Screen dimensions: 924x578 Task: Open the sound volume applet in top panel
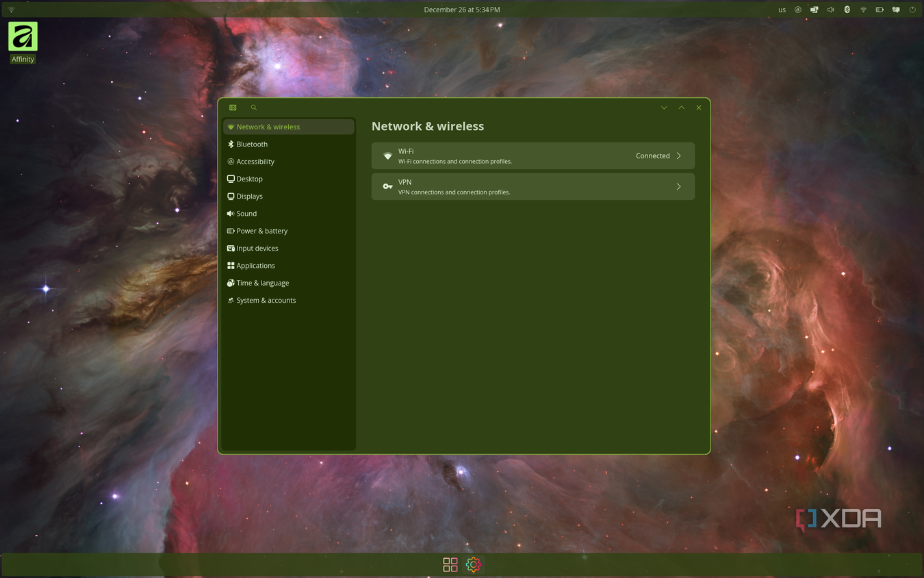[830, 10]
